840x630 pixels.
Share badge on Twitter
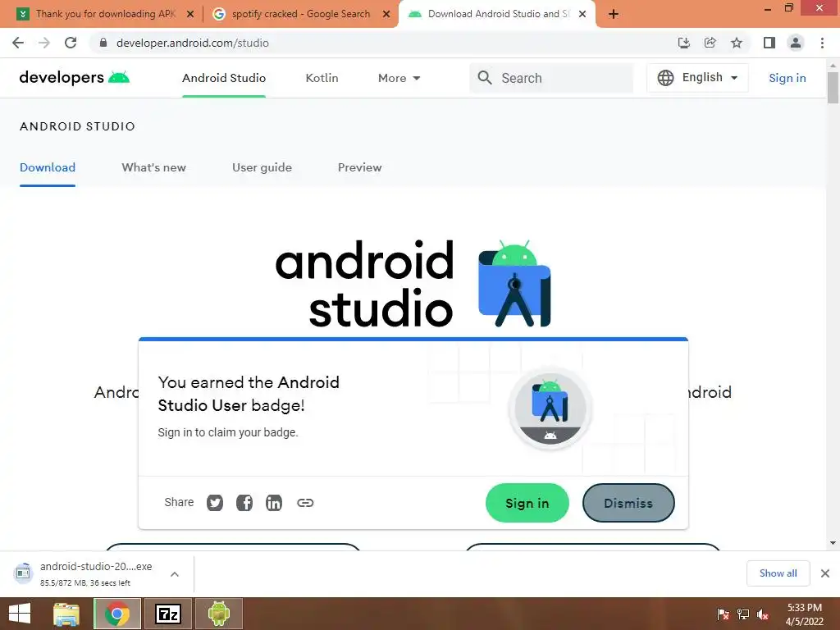[x=215, y=503]
